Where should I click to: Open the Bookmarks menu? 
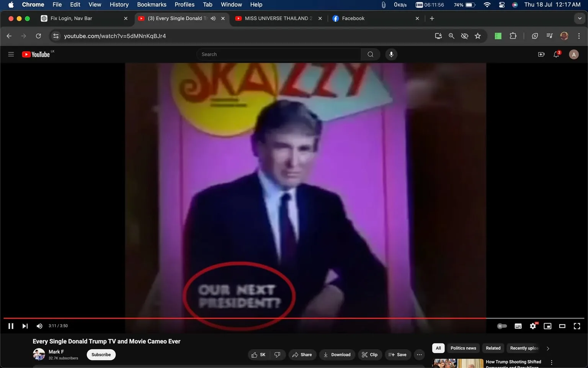tap(152, 5)
